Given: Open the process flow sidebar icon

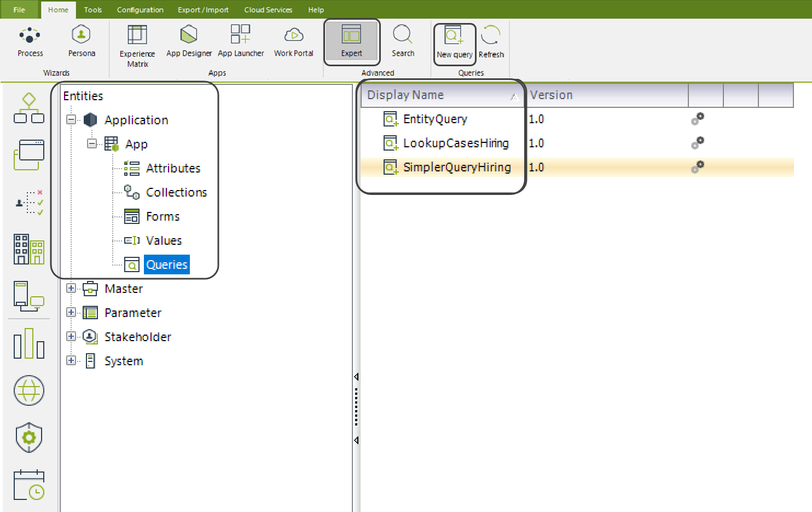Looking at the screenshot, I should point(29,108).
